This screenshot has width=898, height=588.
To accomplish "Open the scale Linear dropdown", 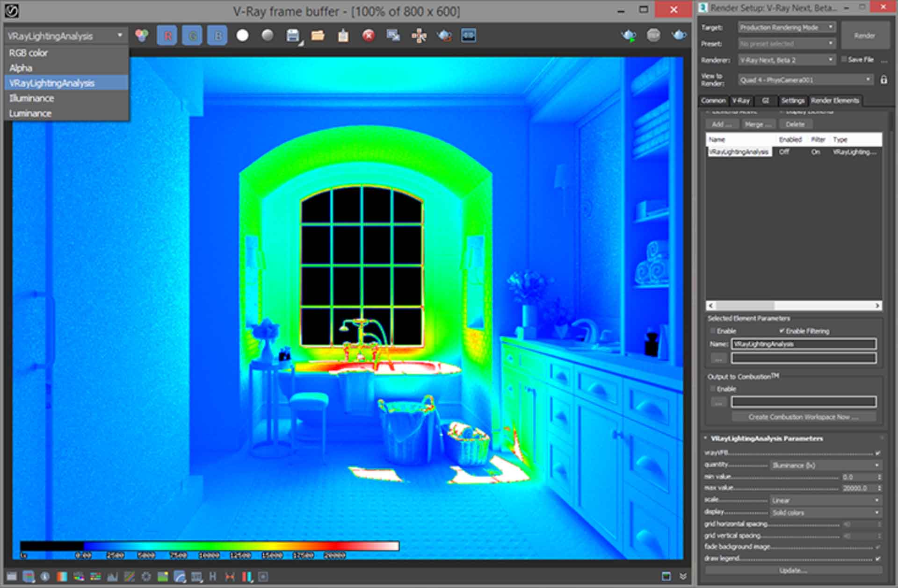I will point(825,500).
